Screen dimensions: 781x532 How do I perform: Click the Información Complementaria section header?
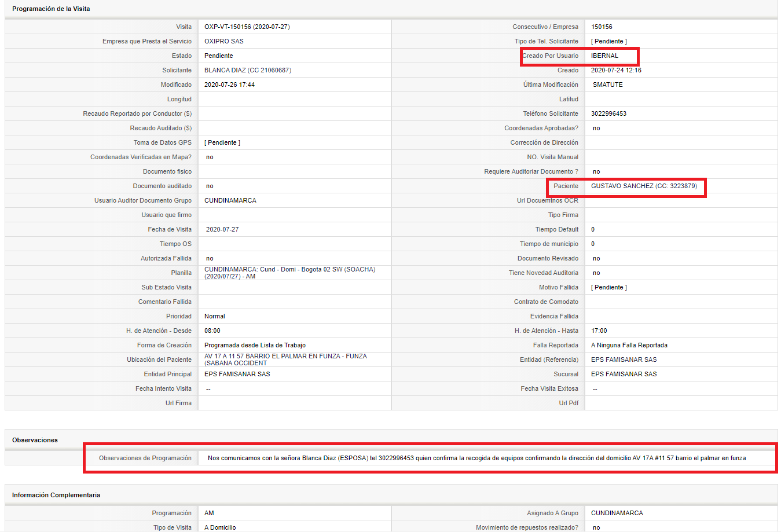tap(56, 495)
